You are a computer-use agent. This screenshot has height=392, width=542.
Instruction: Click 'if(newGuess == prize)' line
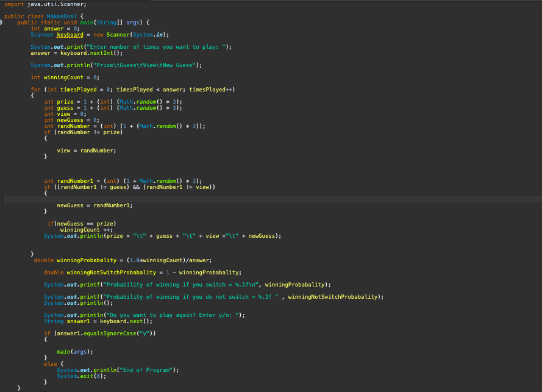[x=82, y=224]
